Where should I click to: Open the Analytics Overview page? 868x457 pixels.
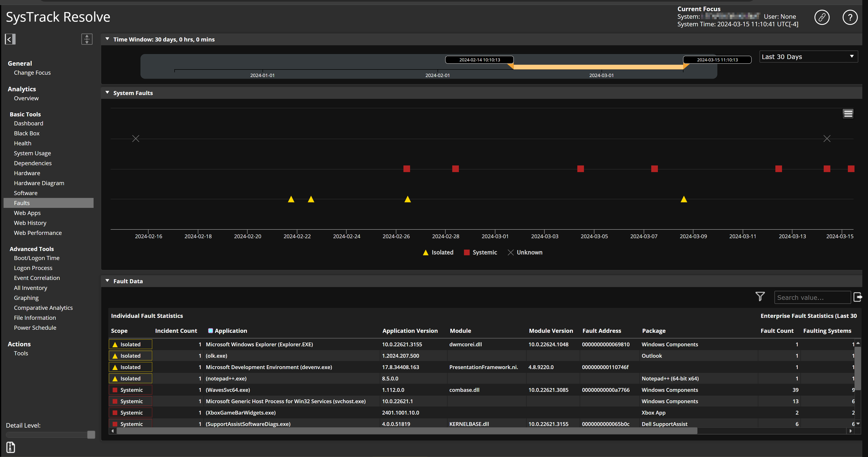26,98
